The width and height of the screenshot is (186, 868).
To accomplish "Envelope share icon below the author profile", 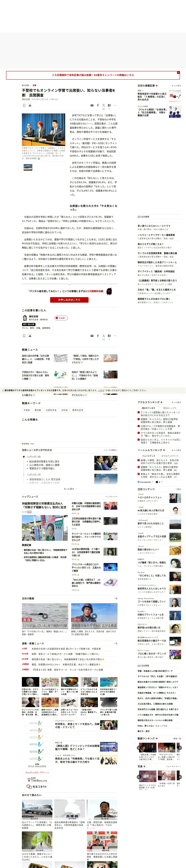I will point(92,336).
